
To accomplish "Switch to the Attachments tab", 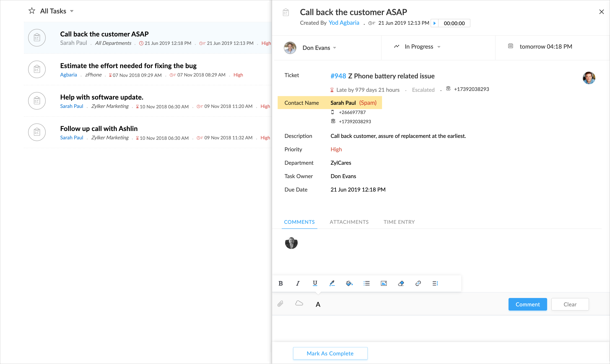I will coord(349,222).
